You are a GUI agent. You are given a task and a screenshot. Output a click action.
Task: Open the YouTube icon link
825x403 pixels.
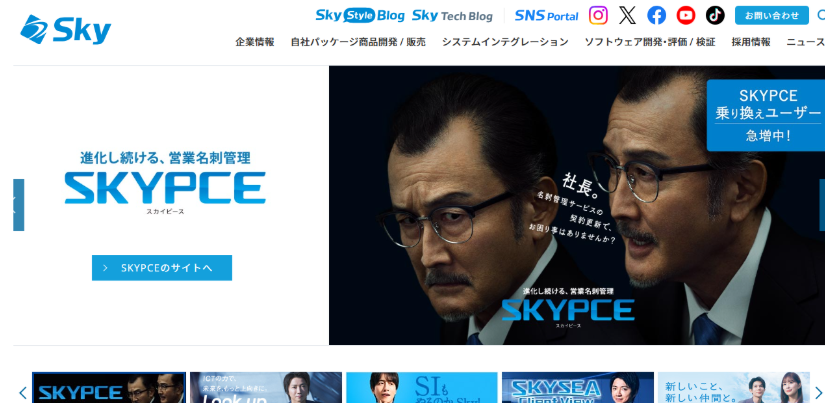(686, 15)
